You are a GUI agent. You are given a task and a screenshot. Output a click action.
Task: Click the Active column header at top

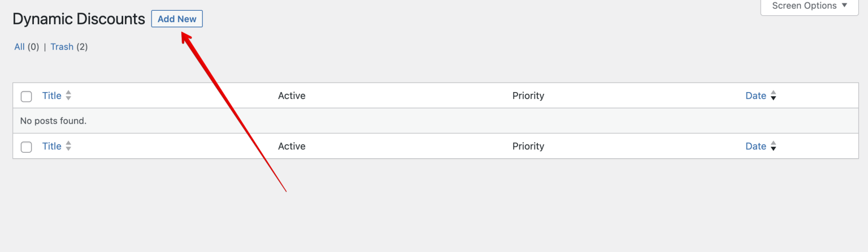pos(292,95)
